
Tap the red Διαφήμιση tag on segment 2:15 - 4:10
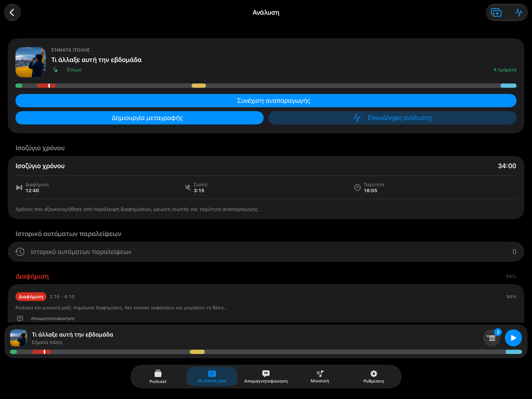click(x=31, y=297)
